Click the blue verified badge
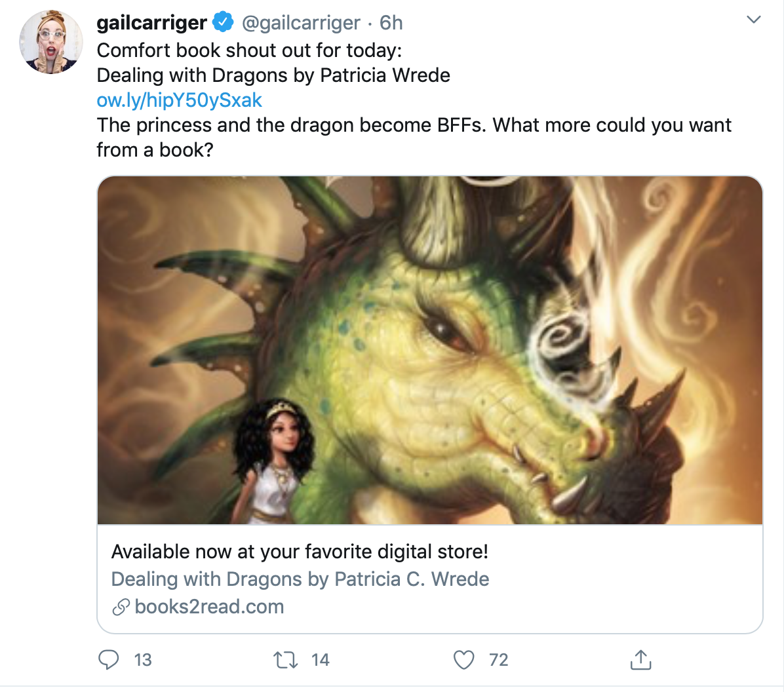This screenshot has width=784, height=692. coord(224,22)
